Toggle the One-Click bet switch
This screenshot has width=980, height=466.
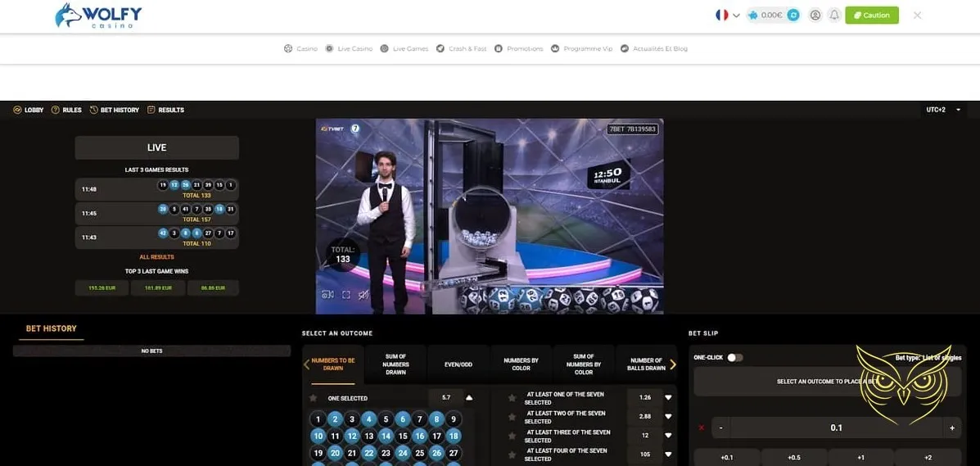coord(735,357)
